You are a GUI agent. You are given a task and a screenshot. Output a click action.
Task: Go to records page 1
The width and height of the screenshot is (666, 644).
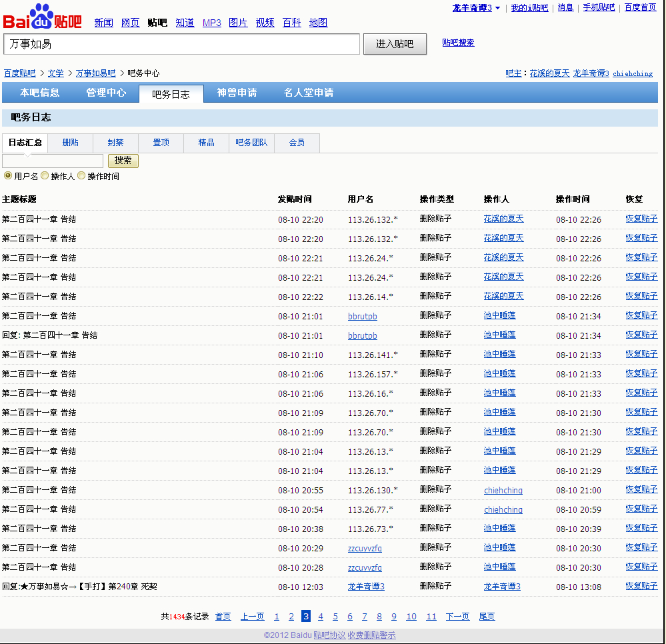(x=277, y=617)
